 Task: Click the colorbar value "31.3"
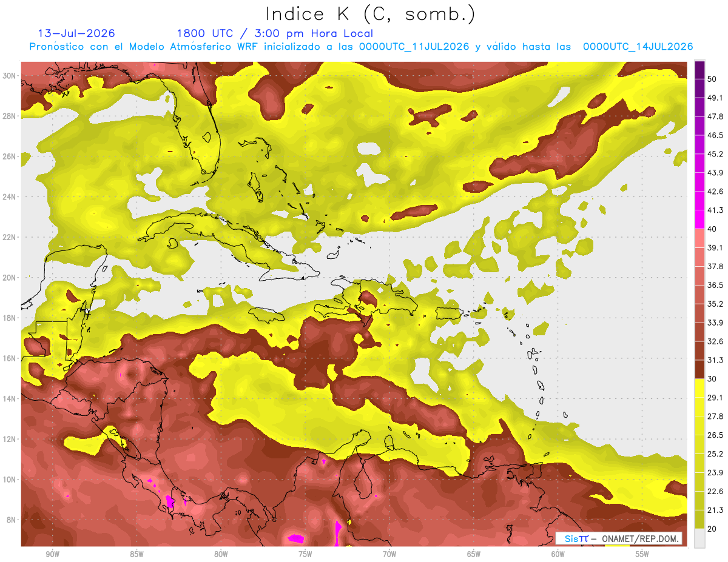pos(715,360)
